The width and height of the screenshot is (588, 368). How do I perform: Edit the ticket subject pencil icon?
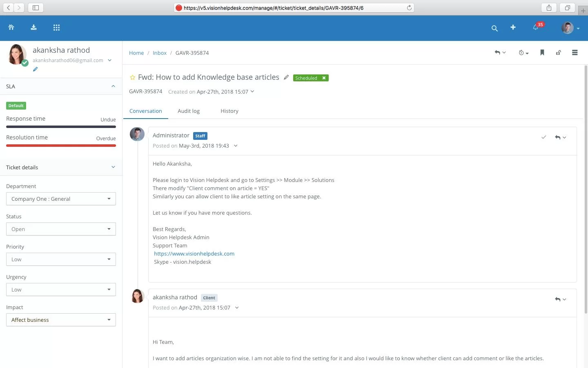tap(286, 77)
